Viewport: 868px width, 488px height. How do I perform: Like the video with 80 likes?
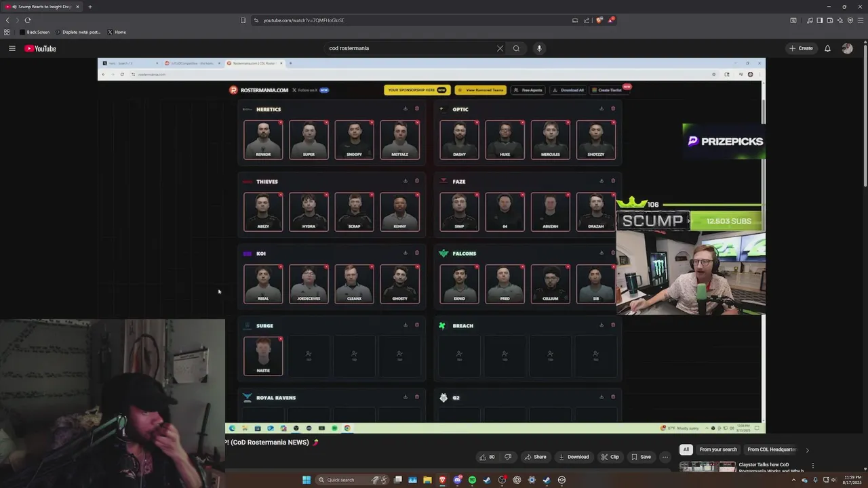point(487,457)
